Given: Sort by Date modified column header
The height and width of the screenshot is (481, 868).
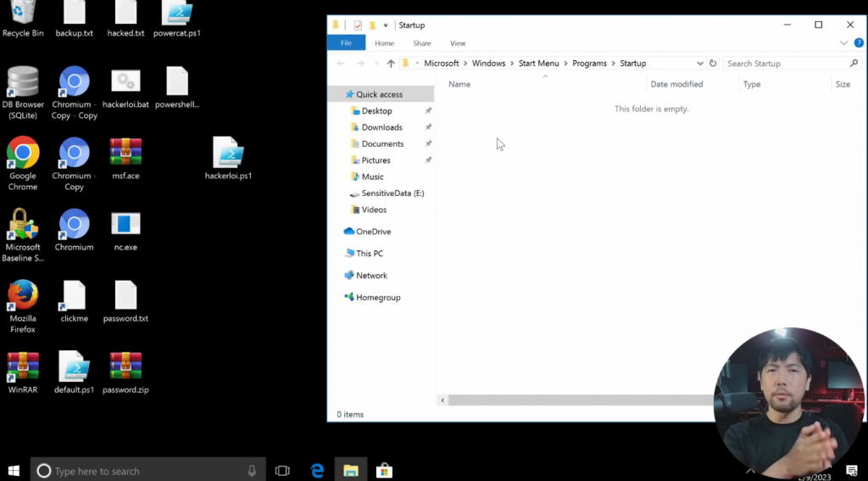Looking at the screenshot, I should [x=676, y=84].
